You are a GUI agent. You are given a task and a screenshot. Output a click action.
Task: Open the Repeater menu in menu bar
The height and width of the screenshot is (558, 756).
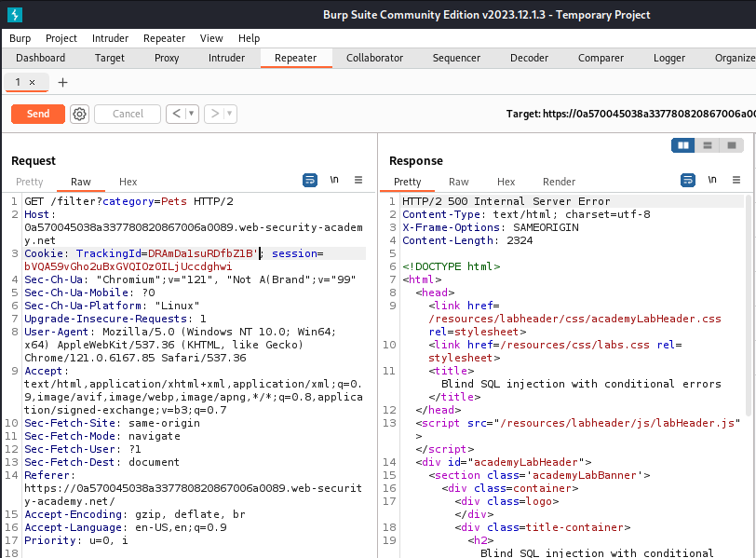165,38
